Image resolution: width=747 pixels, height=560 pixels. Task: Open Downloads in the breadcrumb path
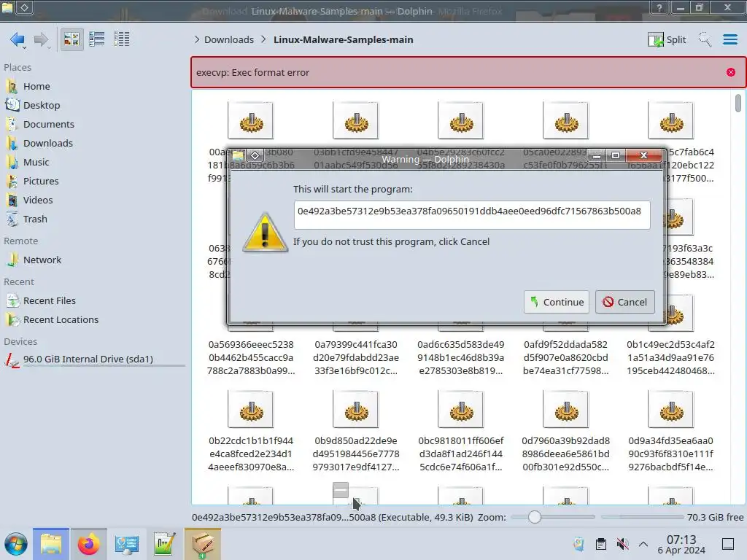point(228,39)
